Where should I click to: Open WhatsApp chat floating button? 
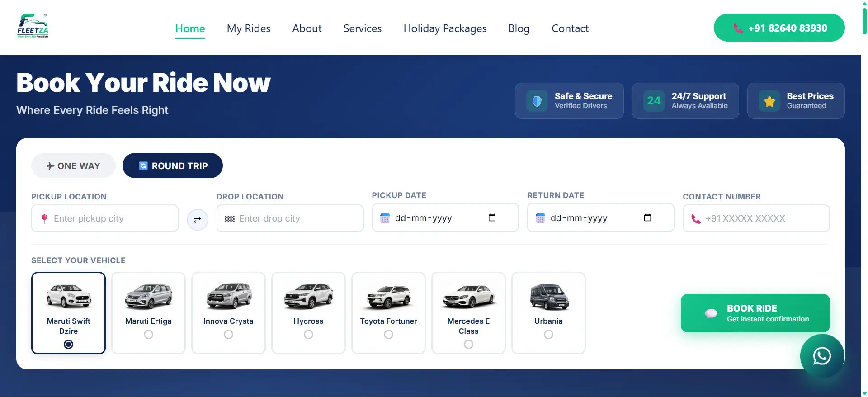[x=822, y=356]
